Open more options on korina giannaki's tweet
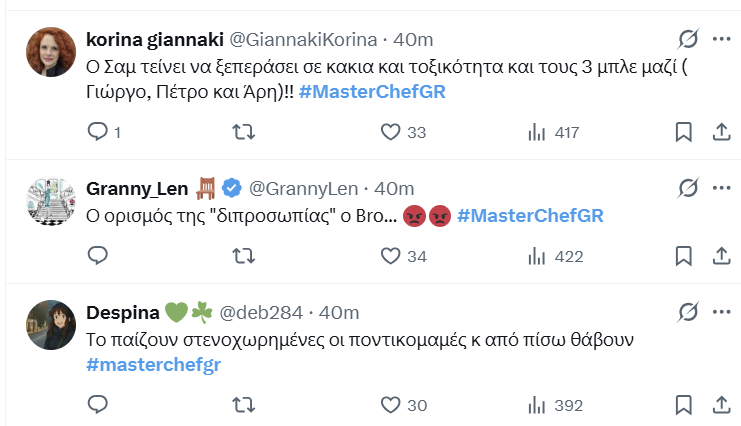This screenshot has height=426, width=741. pyautogui.click(x=721, y=40)
